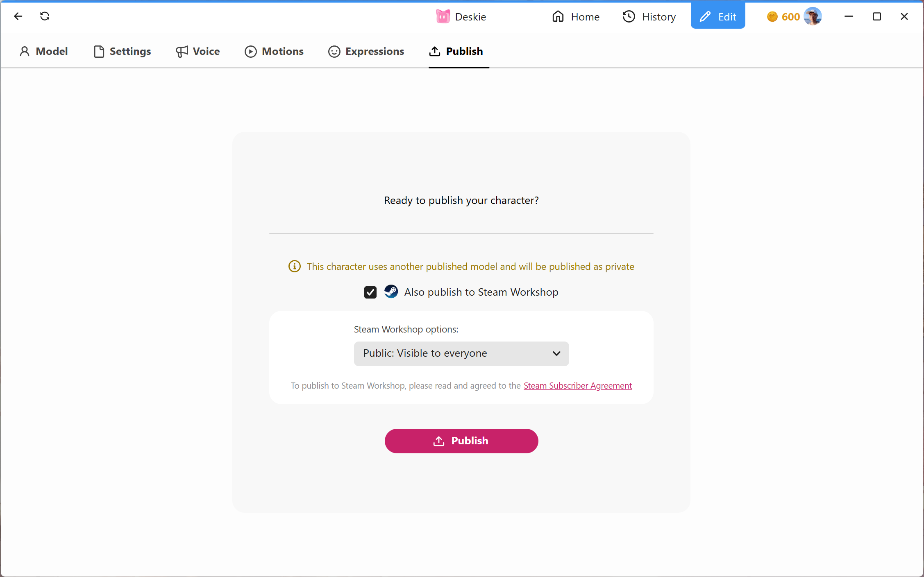Open the Steam Workshop visibility dropdown

[x=461, y=353]
